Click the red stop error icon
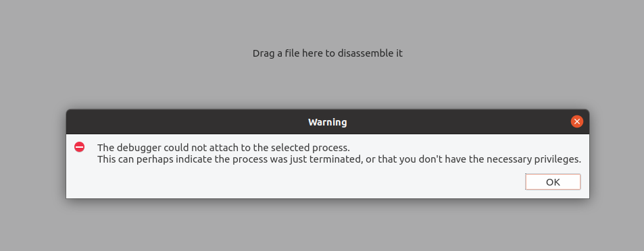644x251 pixels. click(79, 147)
